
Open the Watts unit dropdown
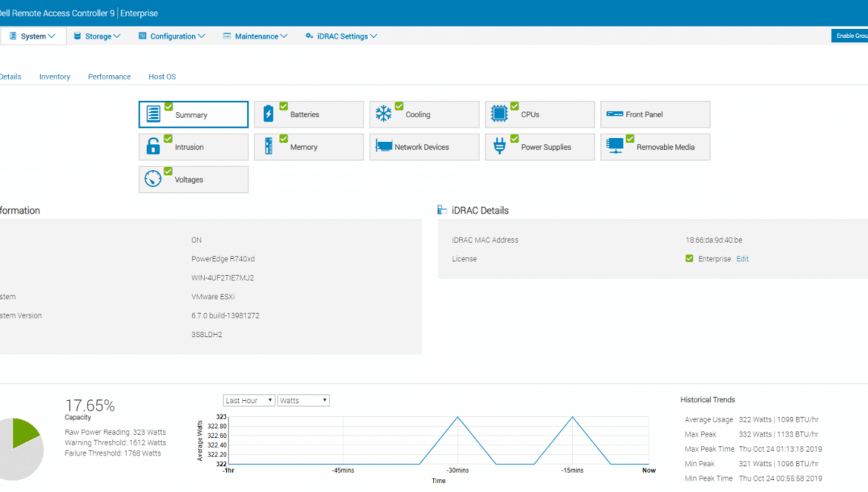[303, 400]
